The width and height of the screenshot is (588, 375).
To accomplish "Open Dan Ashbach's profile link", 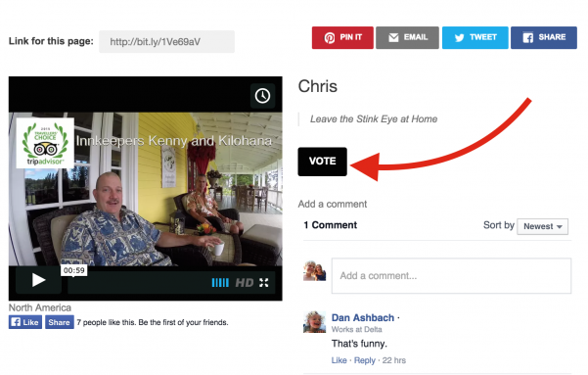I will tap(363, 317).
